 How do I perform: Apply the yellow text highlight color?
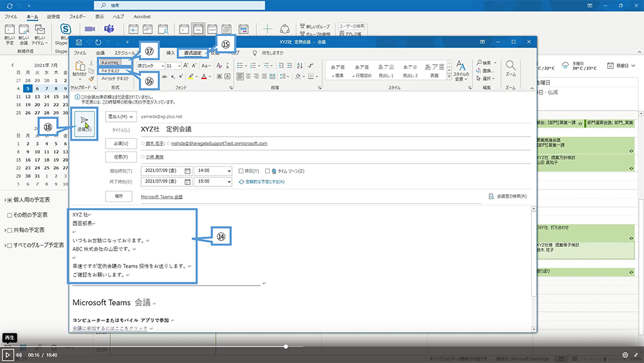pos(191,77)
